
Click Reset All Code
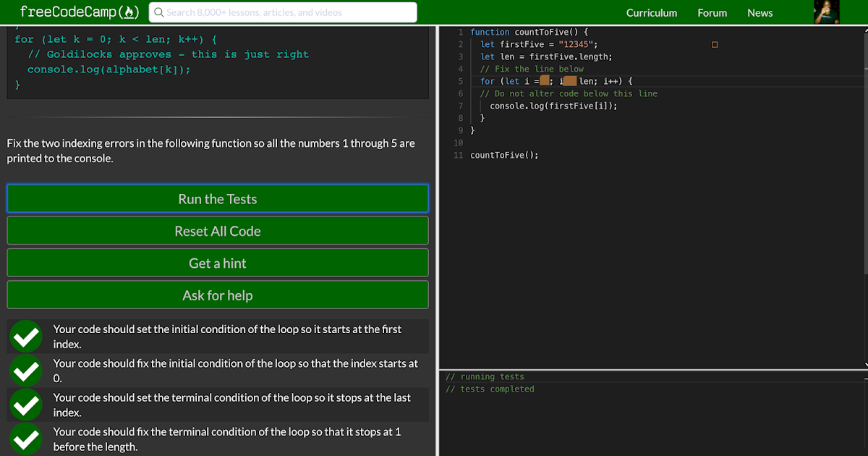click(217, 231)
